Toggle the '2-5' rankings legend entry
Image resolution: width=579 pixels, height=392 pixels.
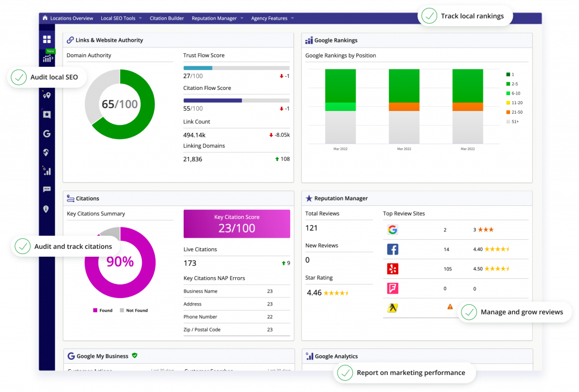(513, 84)
